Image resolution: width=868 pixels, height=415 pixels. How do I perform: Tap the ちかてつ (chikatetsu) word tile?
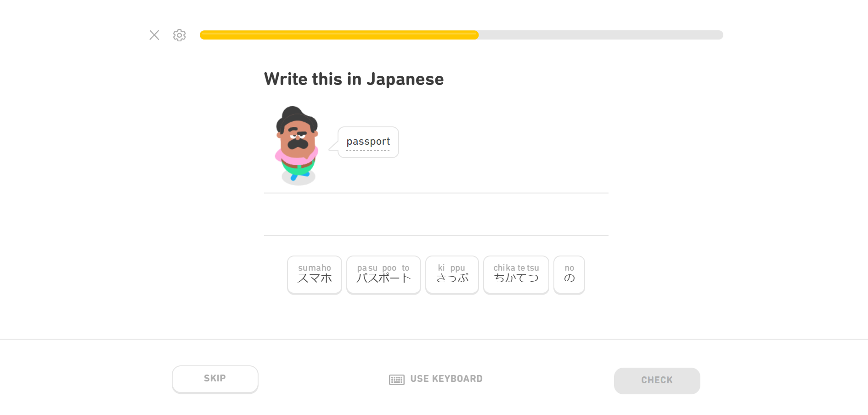click(516, 274)
